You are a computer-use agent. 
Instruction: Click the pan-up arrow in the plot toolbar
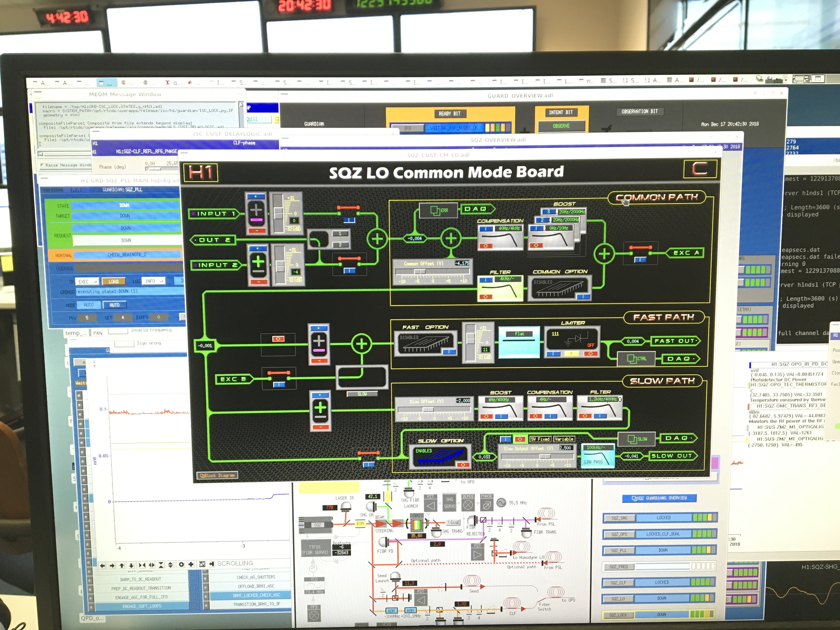click(121, 565)
